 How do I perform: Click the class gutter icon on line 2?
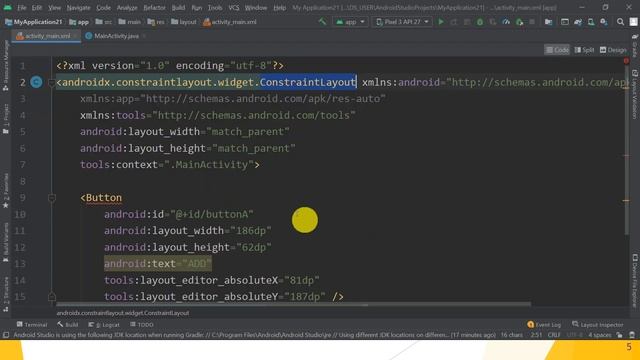(36, 82)
